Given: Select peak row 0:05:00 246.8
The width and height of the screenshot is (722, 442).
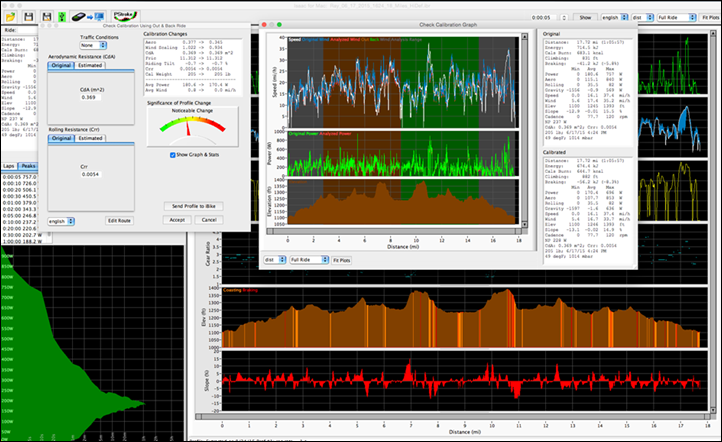Looking at the screenshot, I should coord(19,215).
